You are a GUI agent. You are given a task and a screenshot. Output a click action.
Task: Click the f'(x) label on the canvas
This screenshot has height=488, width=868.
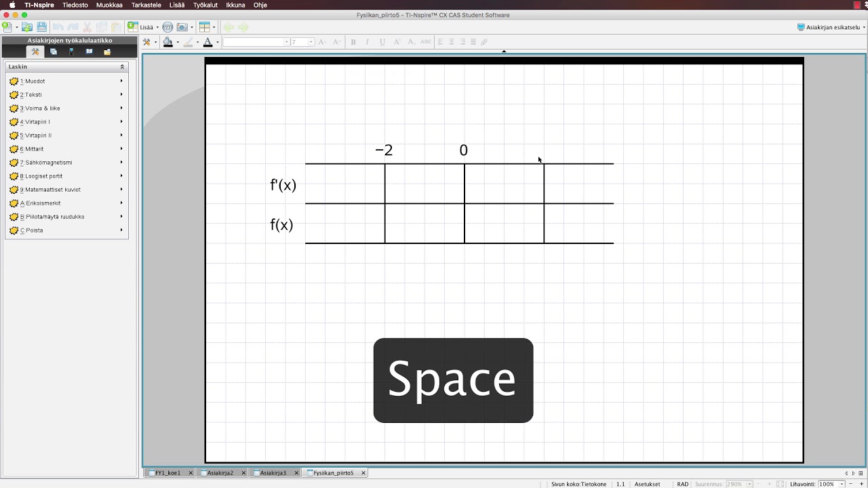(283, 185)
